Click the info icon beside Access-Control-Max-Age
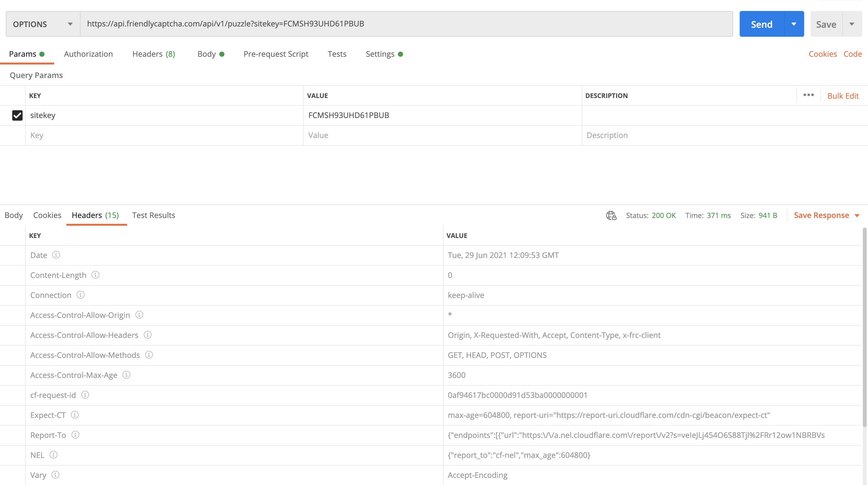Viewport: 868px width, 485px height. coord(126,375)
